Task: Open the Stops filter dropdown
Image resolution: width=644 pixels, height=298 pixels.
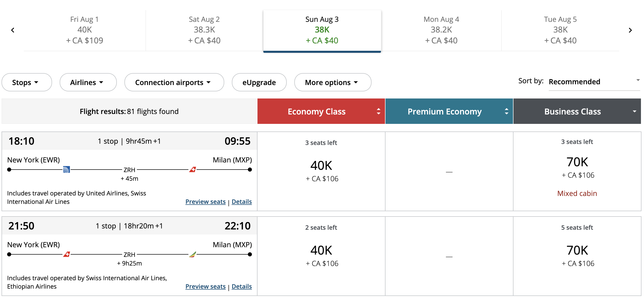Action: (x=27, y=82)
